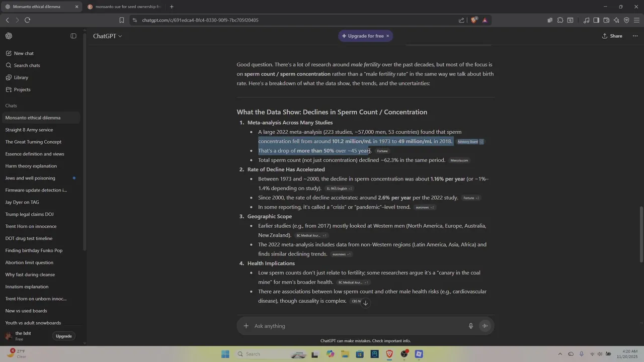Jump to bottom with the down arrow
Image resolution: width=644 pixels, height=362 pixels.
(x=366, y=303)
